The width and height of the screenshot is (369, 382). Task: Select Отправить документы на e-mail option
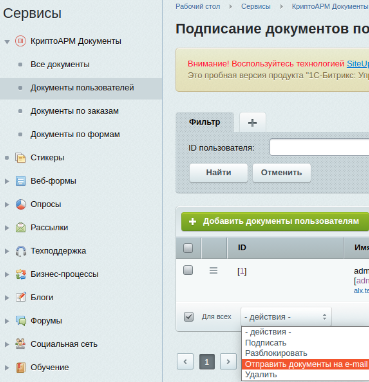(x=305, y=364)
